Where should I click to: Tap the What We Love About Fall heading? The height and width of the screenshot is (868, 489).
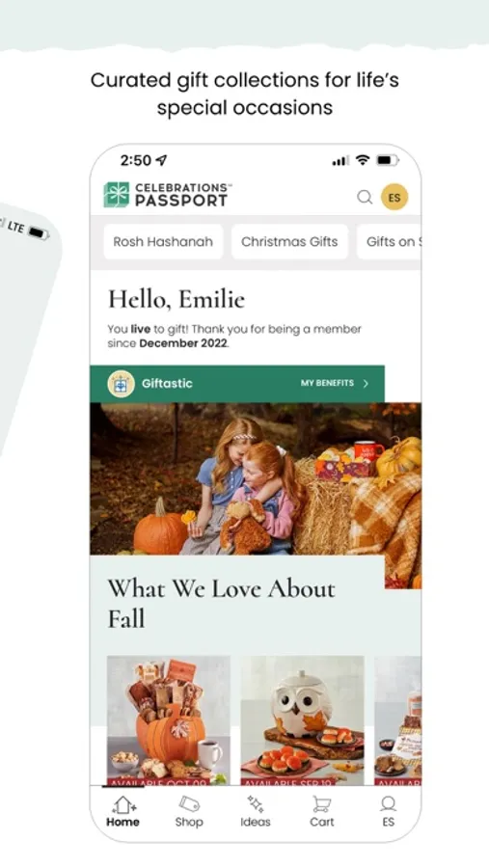point(221,604)
